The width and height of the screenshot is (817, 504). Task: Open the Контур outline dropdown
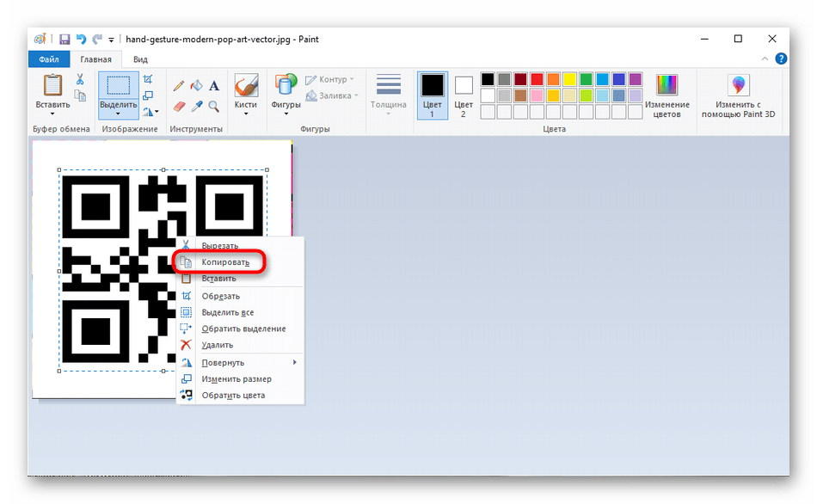tap(329, 79)
